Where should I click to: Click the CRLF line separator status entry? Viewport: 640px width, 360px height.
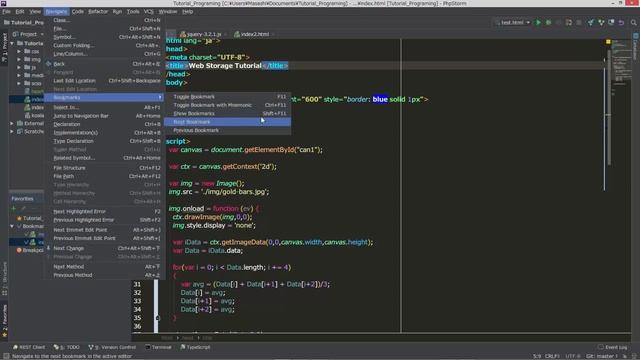552,356
